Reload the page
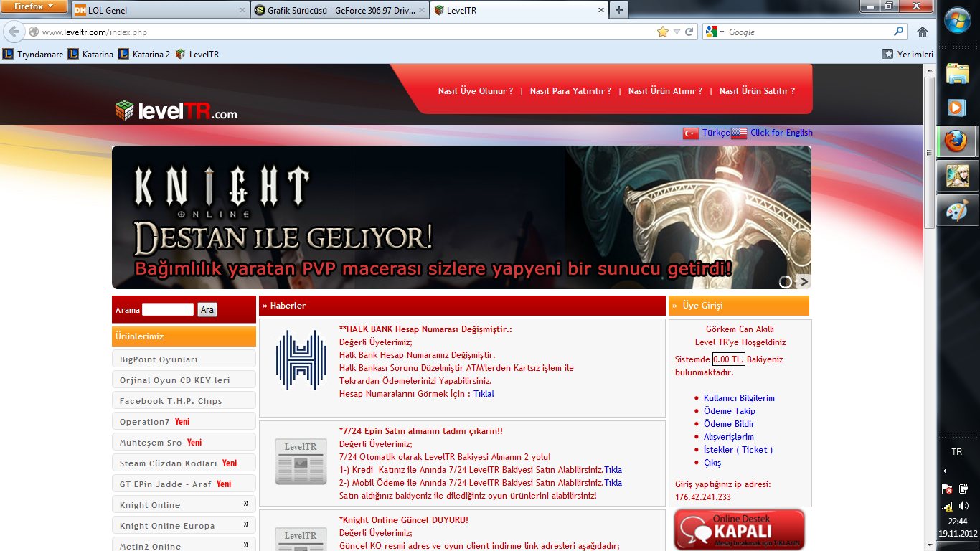The width and height of the screenshot is (980, 551). point(689,32)
